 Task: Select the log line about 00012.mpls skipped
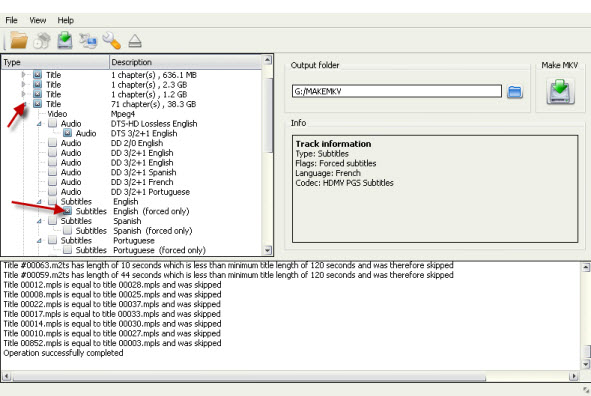point(112,285)
